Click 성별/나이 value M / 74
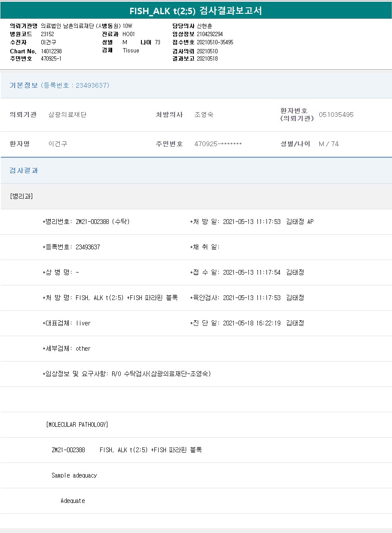This screenshot has height=533, width=392. 329,144
